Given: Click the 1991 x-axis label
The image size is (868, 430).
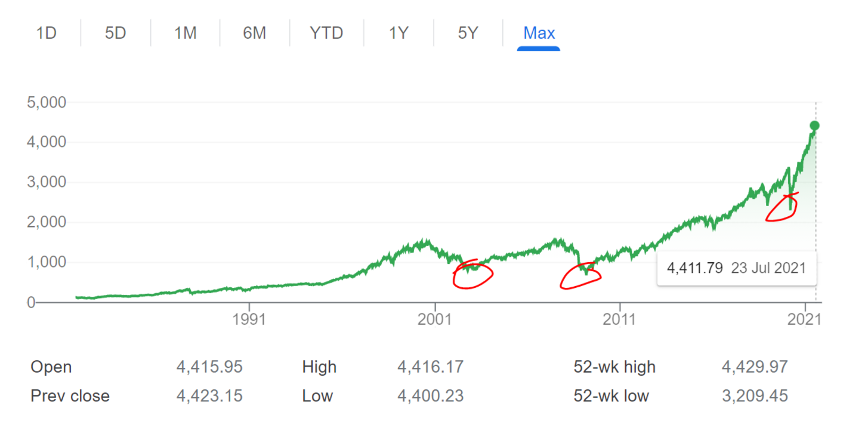Looking at the screenshot, I should pos(248,318).
